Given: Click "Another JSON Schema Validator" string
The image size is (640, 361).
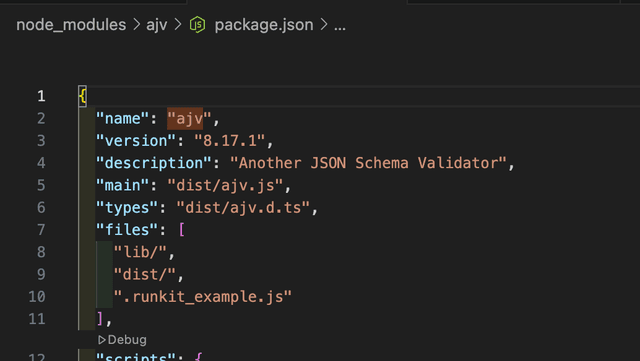Looking at the screenshot, I should pos(368,163).
